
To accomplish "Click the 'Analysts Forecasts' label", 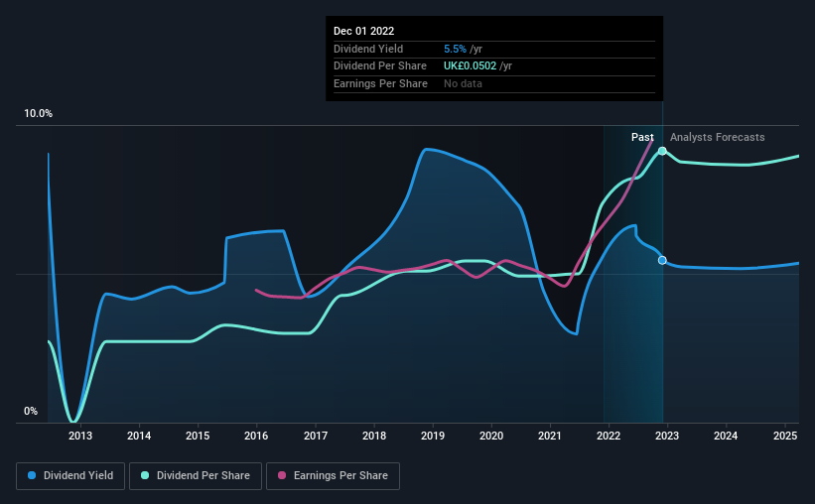I will [x=718, y=137].
